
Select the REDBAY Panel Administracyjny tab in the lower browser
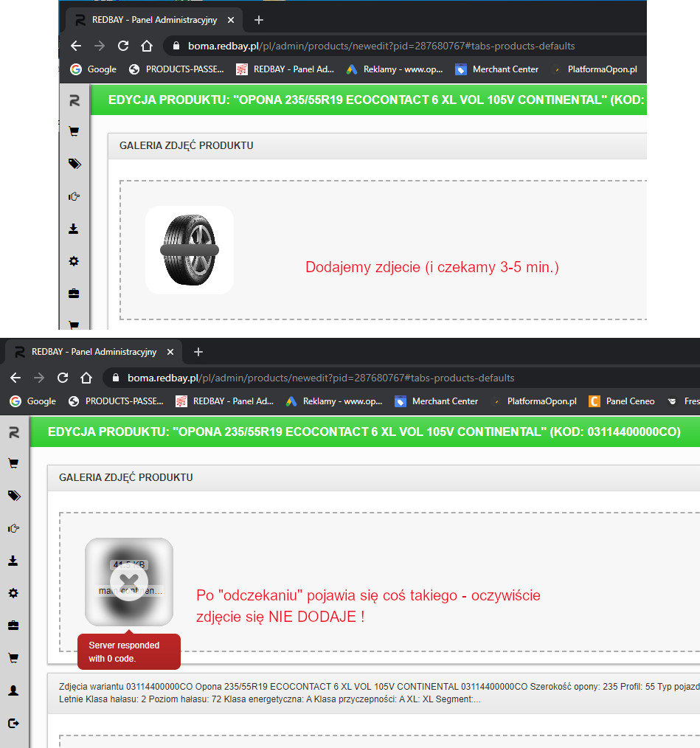(x=92, y=352)
